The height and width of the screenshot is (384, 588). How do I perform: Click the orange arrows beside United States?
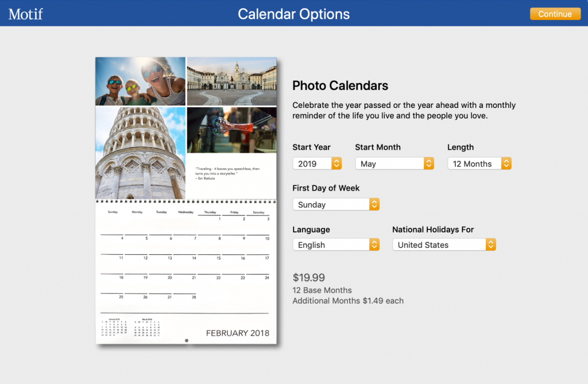point(490,245)
